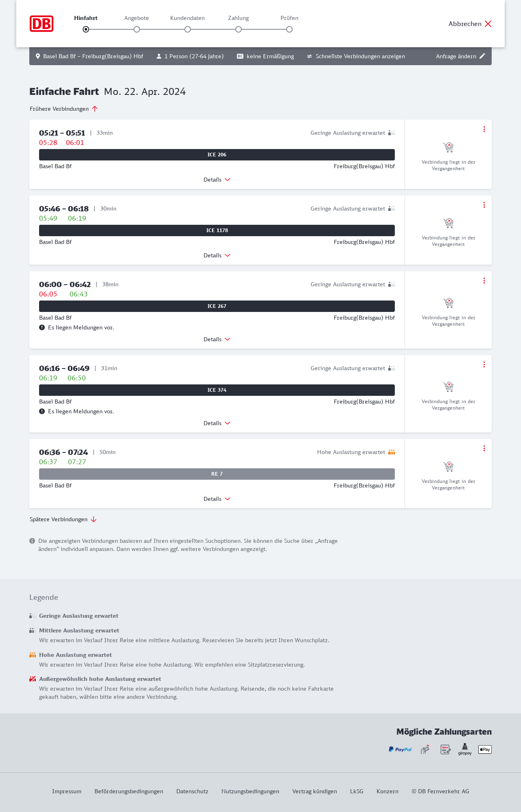Expand Details for the ICE 206 connection

click(x=217, y=180)
